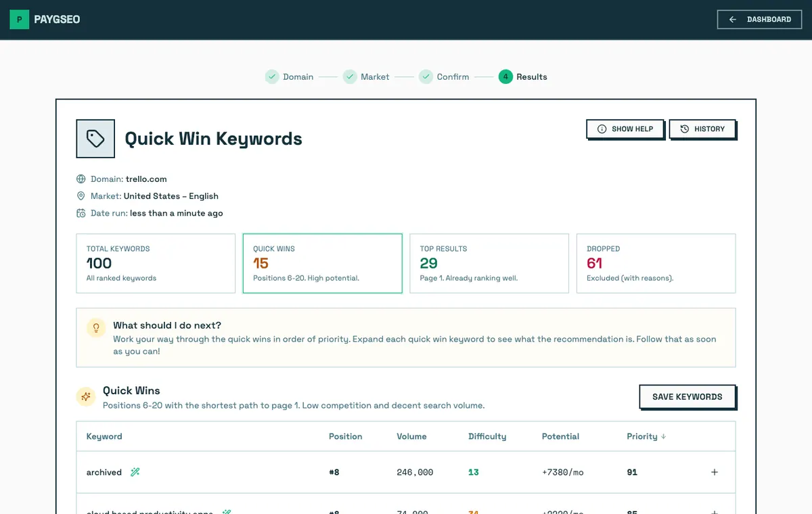The width and height of the screenshot is (812, 514).
Task: Click the #8 position of archived row
Action: pyautogui.click(x=334, y=472)
